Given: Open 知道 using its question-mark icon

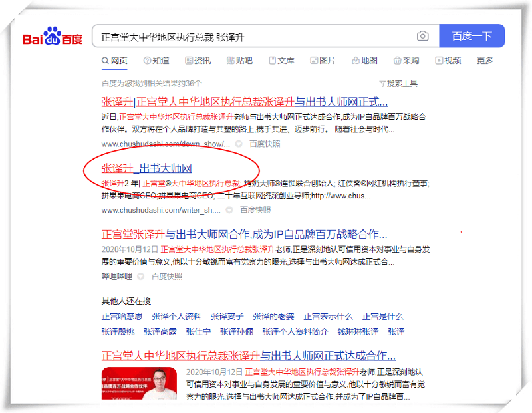Looking at the screenshot, I should pyautogui.click(x=146, y=60).
